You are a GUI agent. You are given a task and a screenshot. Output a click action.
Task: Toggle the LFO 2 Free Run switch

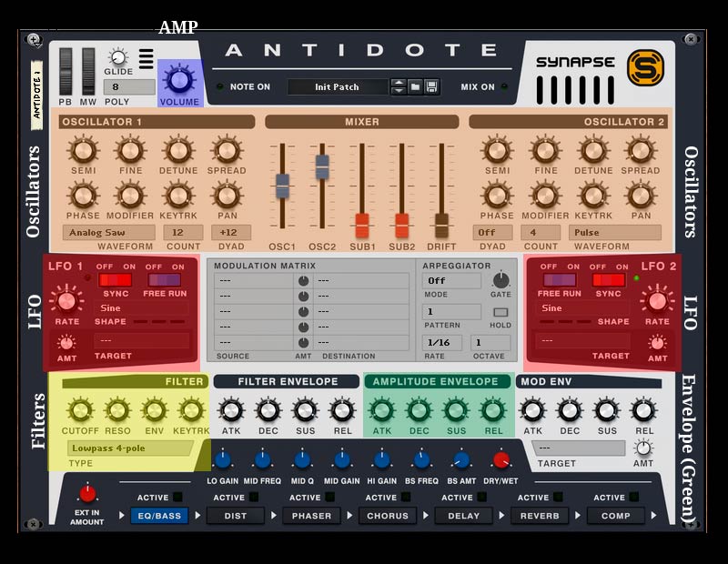pos(560,280)
